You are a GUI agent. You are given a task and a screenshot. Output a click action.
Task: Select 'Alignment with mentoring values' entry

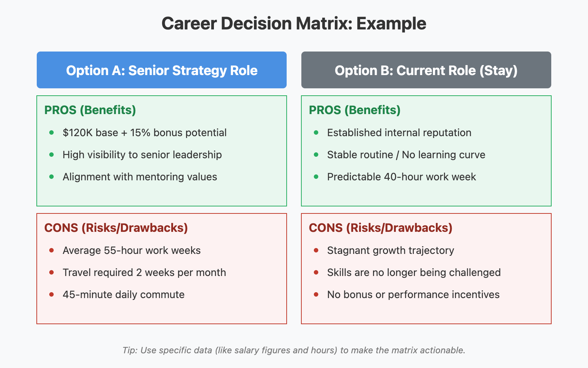click(140, 177)
